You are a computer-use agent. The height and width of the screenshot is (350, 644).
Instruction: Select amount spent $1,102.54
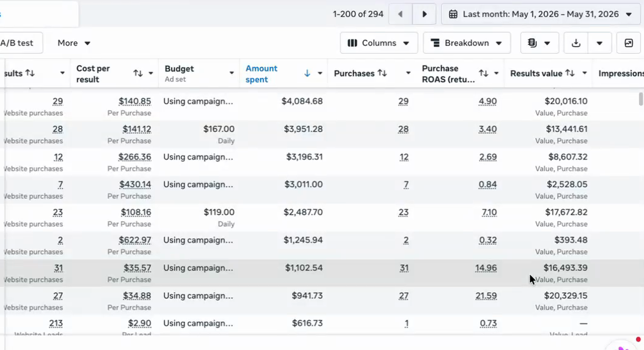[x=304, y=268]
